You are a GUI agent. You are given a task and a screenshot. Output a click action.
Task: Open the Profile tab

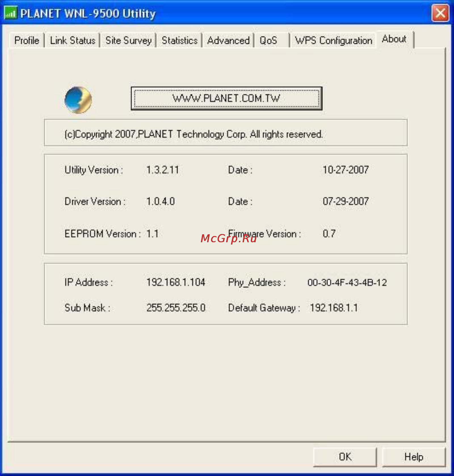pyautogui.click(x=27, y=40)
